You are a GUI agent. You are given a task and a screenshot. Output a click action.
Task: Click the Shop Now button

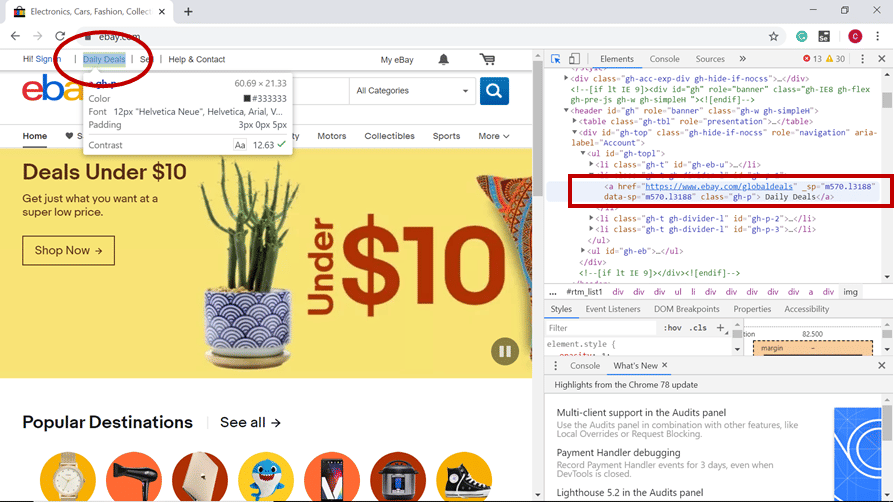(x=68, y=250)
